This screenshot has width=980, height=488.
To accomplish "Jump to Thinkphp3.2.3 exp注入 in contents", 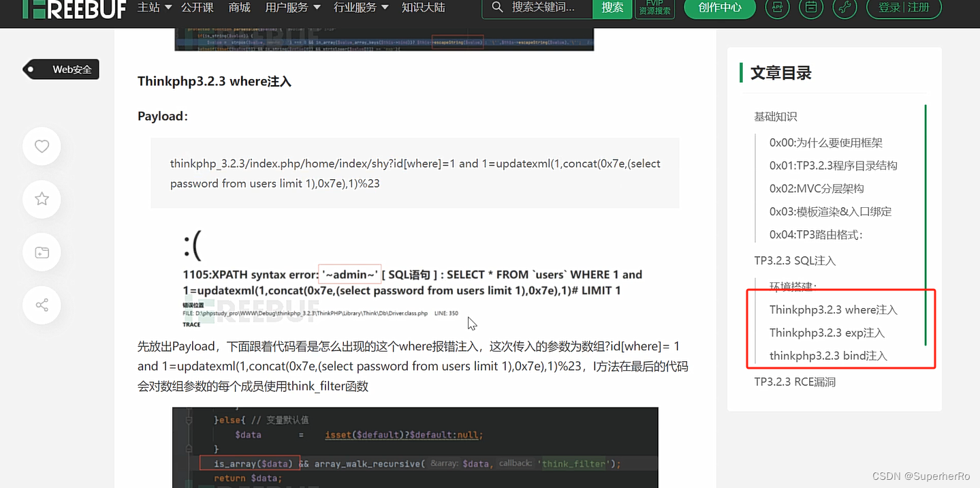I will coord(827,333).
